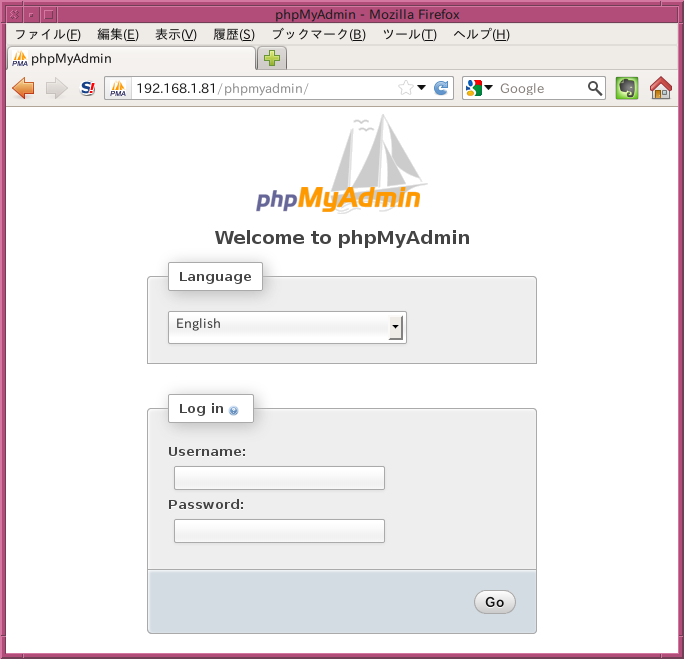Viewport: 684px width, 659px height.
Task: Open the ツール(T) menu
Action: coord(409,34)
